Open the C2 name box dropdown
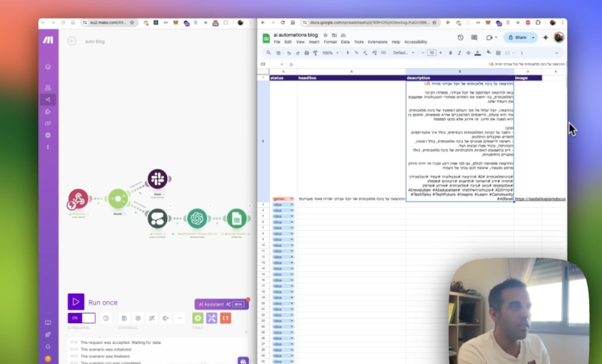Viewport: 602px width, 364px height. (282, 64)
